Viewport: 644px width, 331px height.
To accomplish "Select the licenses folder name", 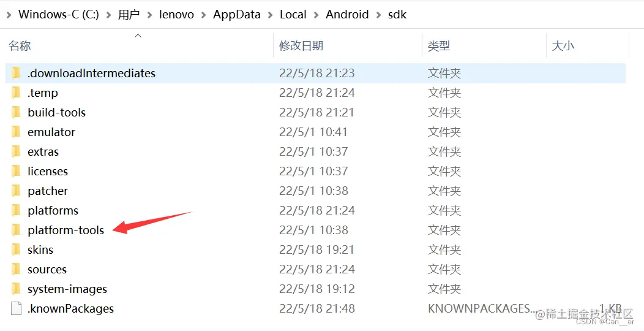I will point(48,171).
